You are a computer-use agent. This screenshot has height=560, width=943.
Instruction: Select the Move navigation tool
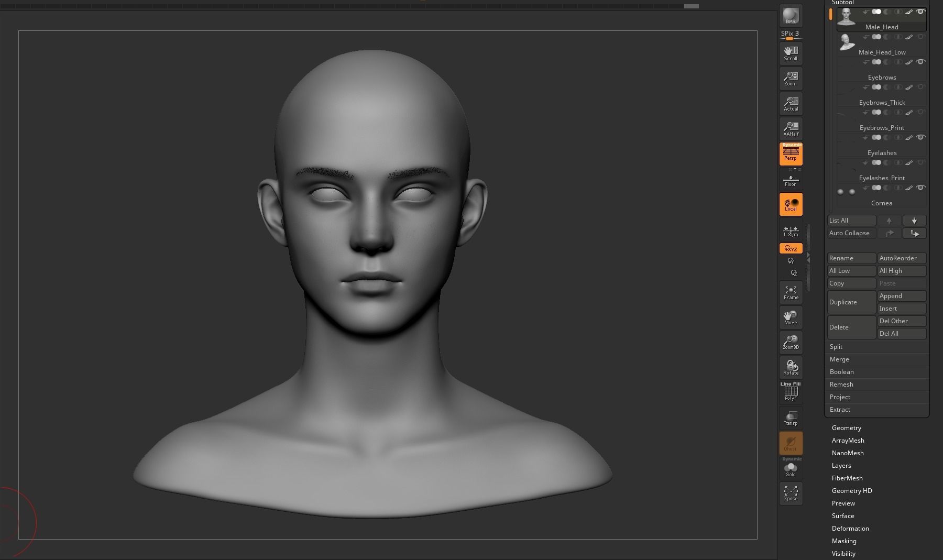click(x=791, y=317)
